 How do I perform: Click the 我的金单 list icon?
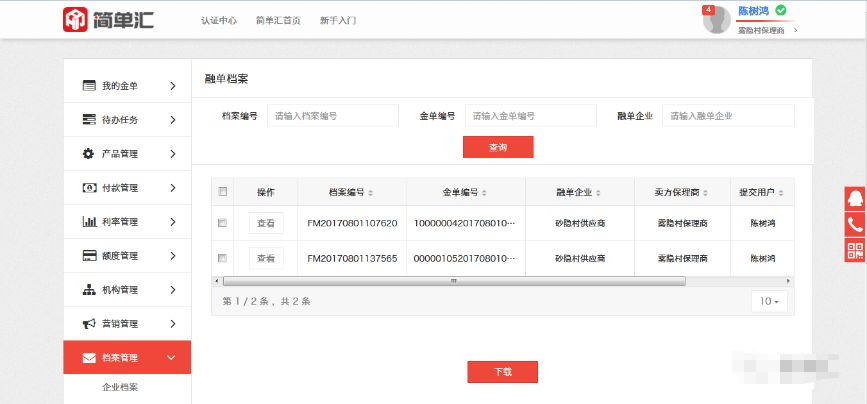tap(89, 86)
